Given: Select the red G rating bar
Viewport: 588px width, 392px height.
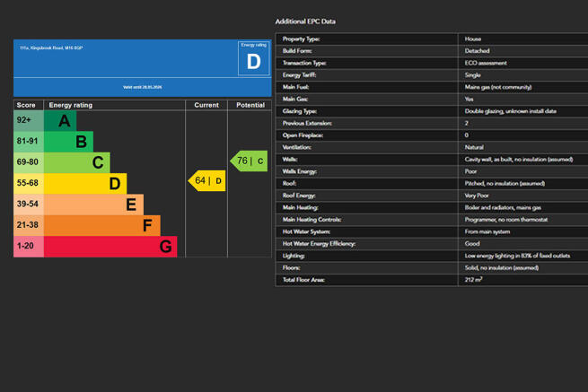Looking at the screenshot, I should [x=110, y=247].
